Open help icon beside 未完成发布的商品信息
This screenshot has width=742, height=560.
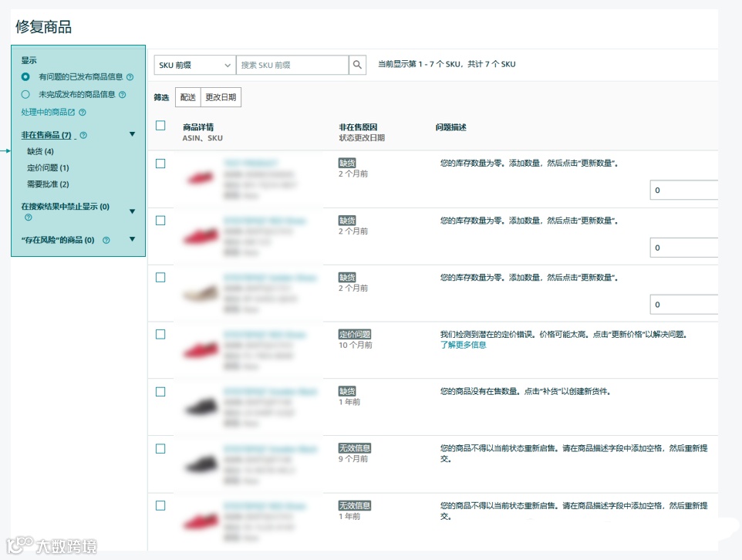123,95
